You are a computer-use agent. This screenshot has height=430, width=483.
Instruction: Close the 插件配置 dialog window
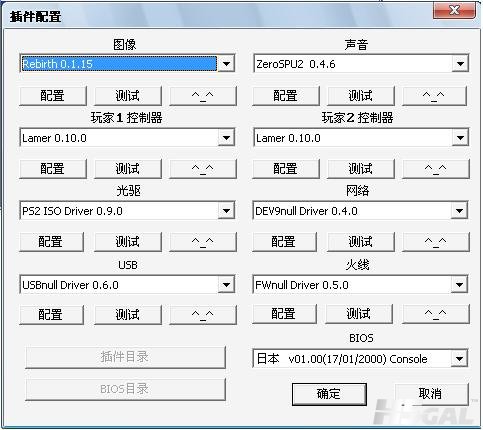click(x=455, y=10)
